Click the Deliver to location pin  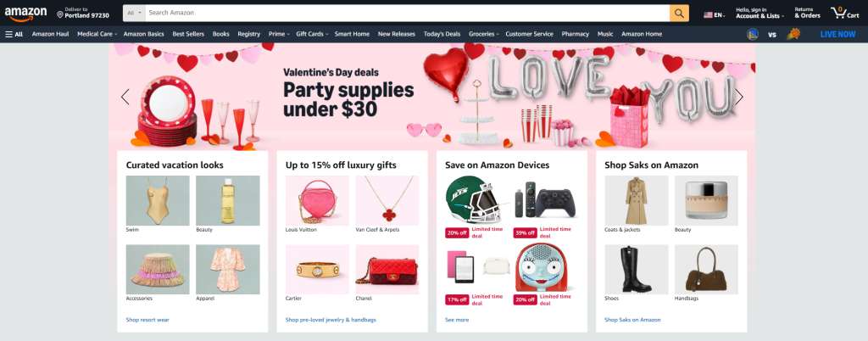click(60, 14)
